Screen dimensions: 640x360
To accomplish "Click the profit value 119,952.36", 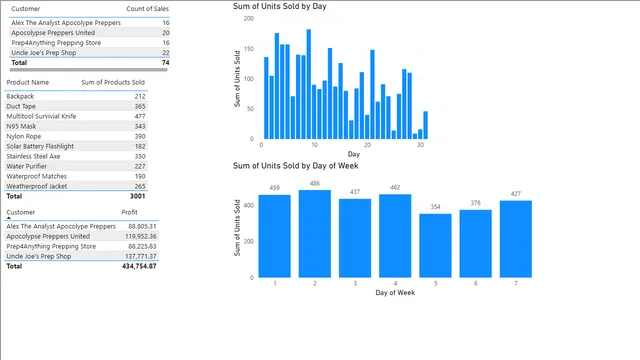I will coord(141,236).
